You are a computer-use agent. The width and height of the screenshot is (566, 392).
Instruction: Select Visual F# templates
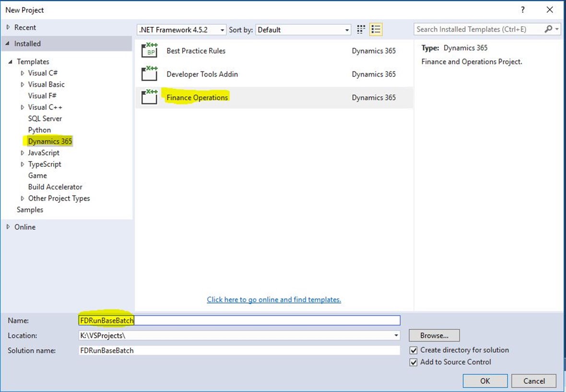[42, 95]
